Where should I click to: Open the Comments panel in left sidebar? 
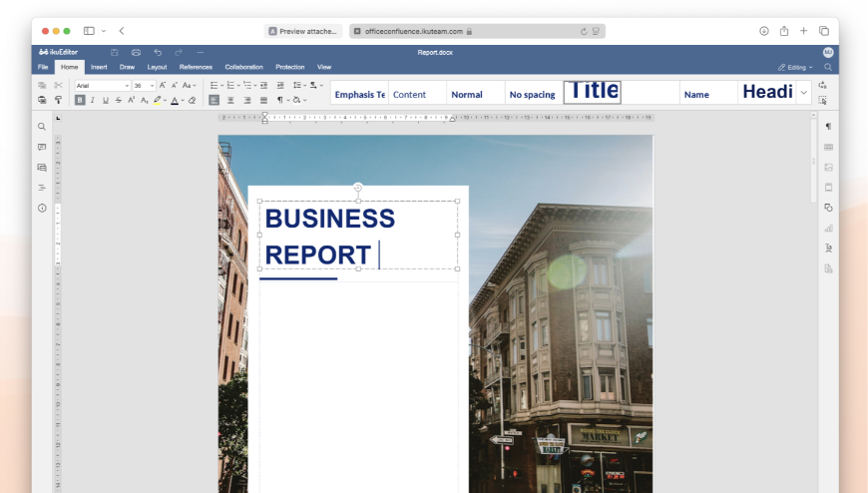[x=42, y=147]
